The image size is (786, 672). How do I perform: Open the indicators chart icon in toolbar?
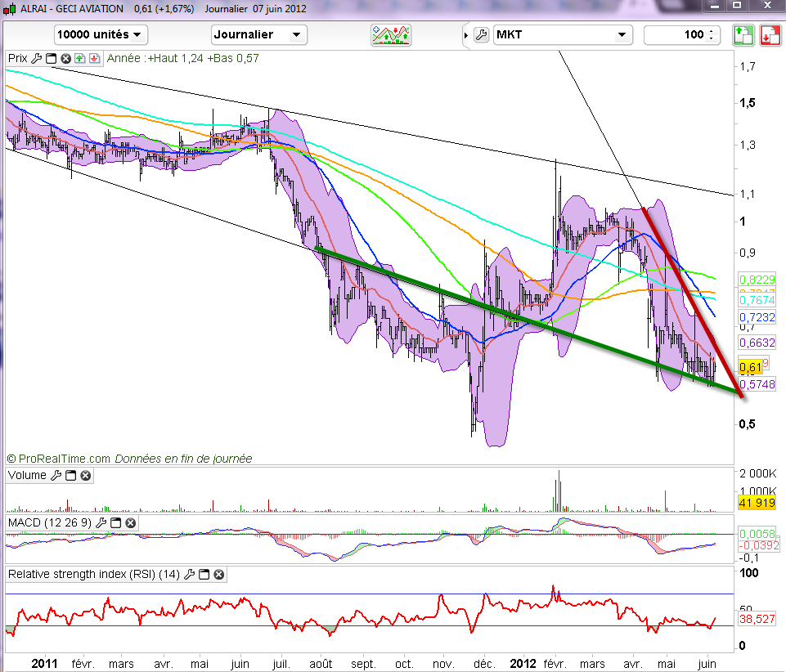point(391,35)
